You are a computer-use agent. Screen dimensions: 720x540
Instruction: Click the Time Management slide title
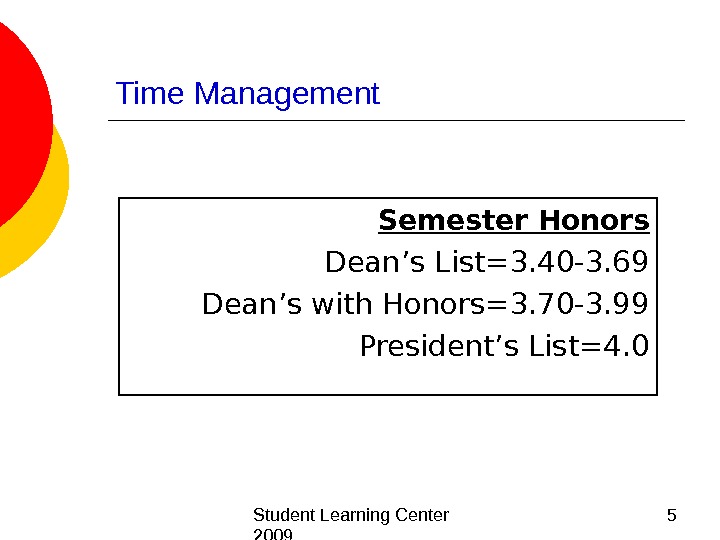pos(247,94)
